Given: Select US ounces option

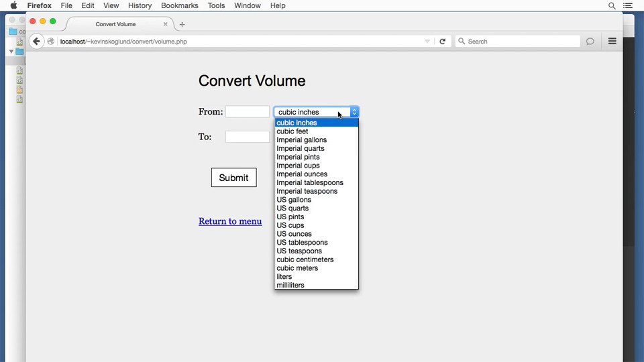Looking at the screenshot, I should pos(316,234).
